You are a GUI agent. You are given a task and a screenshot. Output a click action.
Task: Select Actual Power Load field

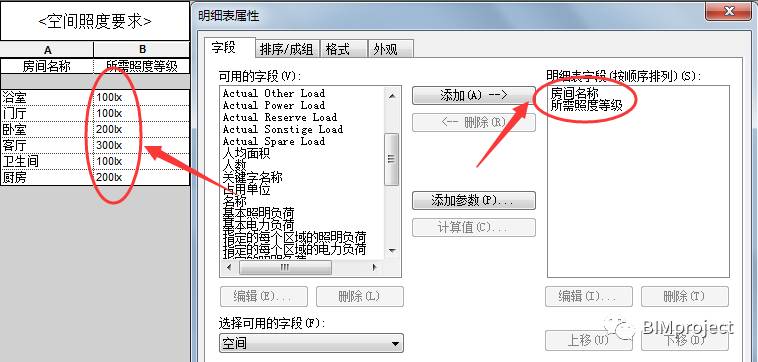coord(274,105)
